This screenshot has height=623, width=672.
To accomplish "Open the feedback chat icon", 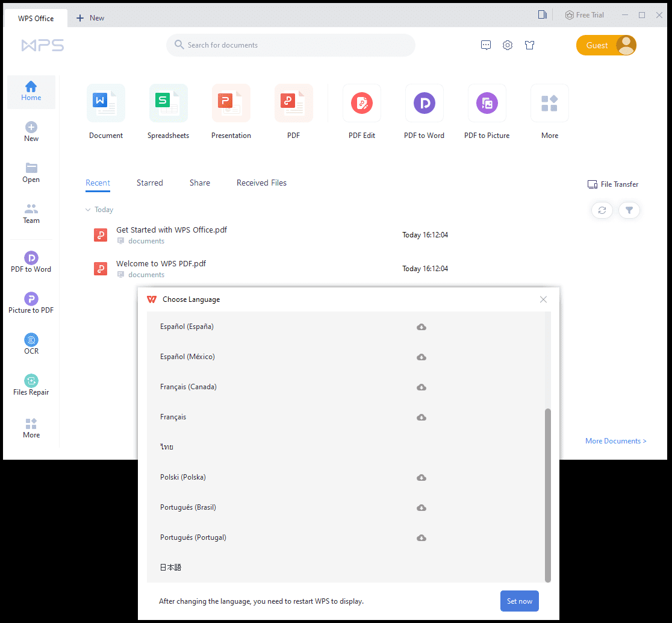I will pyautogui.click(x=485, y=45).
